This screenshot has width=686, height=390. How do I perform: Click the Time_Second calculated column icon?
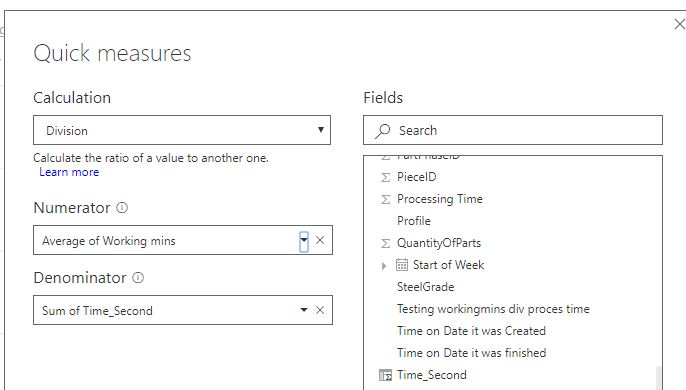pos(385,375)
